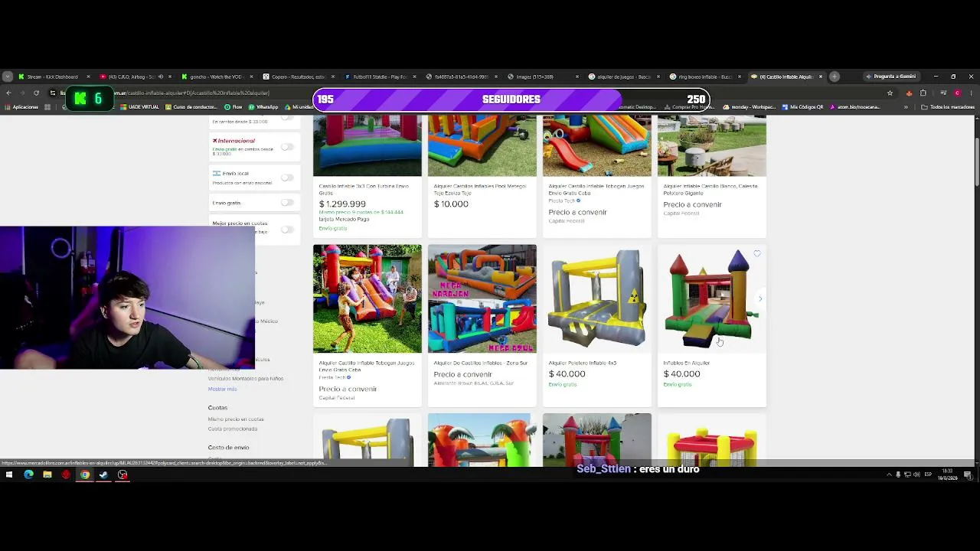Select Vehículos Montables para Niños category

pos(245,378)
